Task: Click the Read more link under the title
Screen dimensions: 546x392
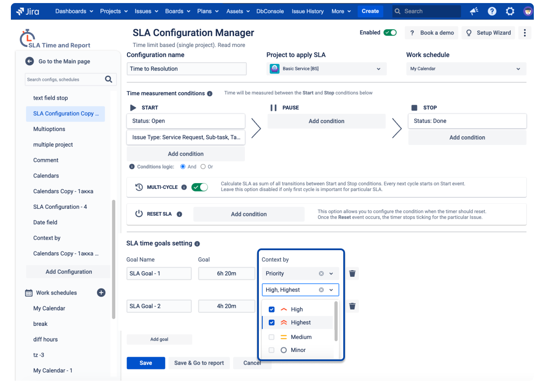Action: tap(231, 45)
